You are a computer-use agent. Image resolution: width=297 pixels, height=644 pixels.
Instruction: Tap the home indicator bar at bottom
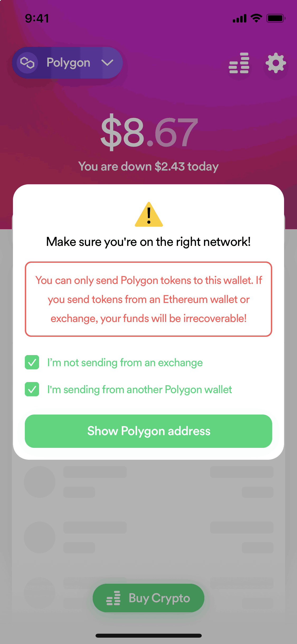(x=149, y=636)
